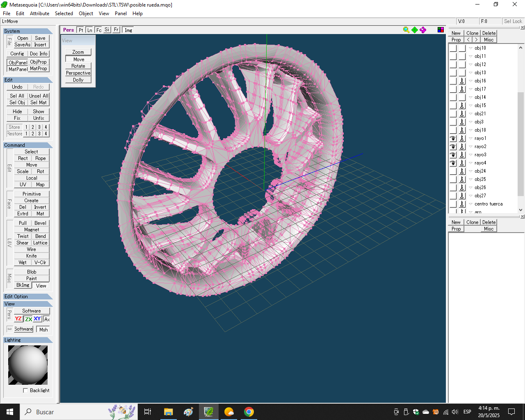
Task: Toggle the triangle expander beside rayo4
Action: point(470,163)
